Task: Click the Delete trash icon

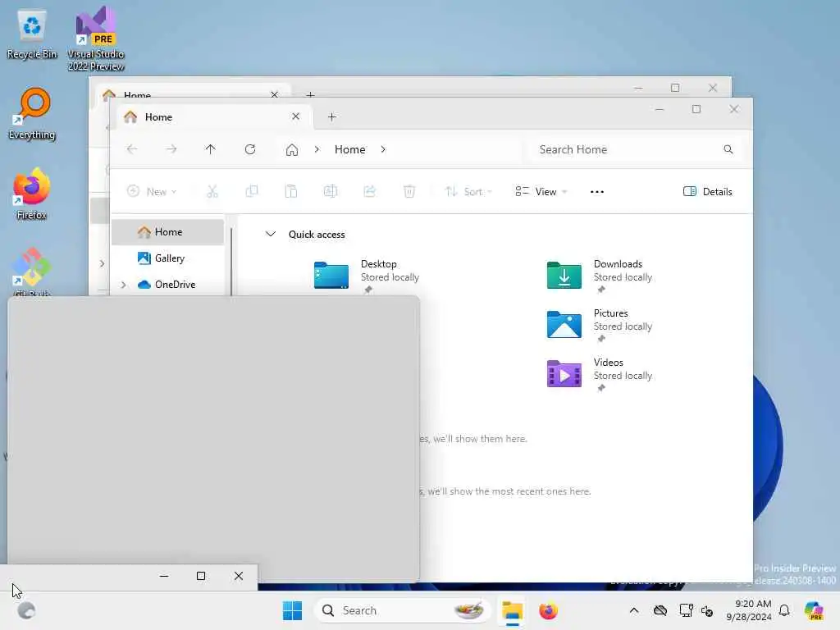Action: coord(409,191)
